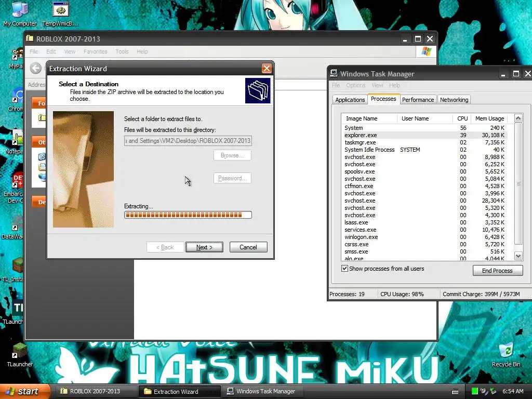This screenshot has width=532, height=399.
Task: Open Task Manager File menu
Action: (336, 85)
